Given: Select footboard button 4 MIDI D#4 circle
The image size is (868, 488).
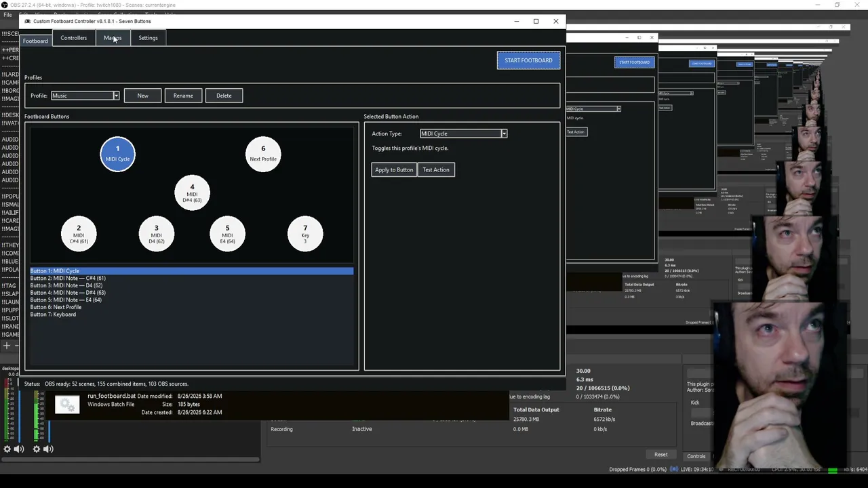Looking at the screenshot, I should point(192,192).
